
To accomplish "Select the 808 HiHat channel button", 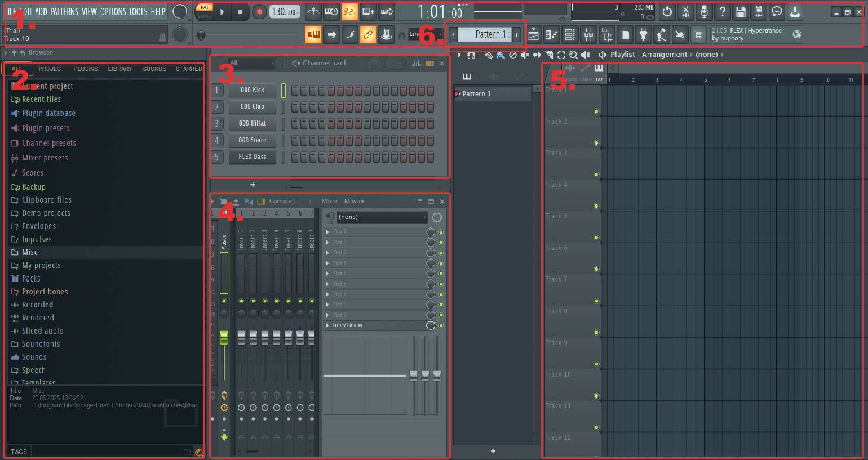I will 252,123.
